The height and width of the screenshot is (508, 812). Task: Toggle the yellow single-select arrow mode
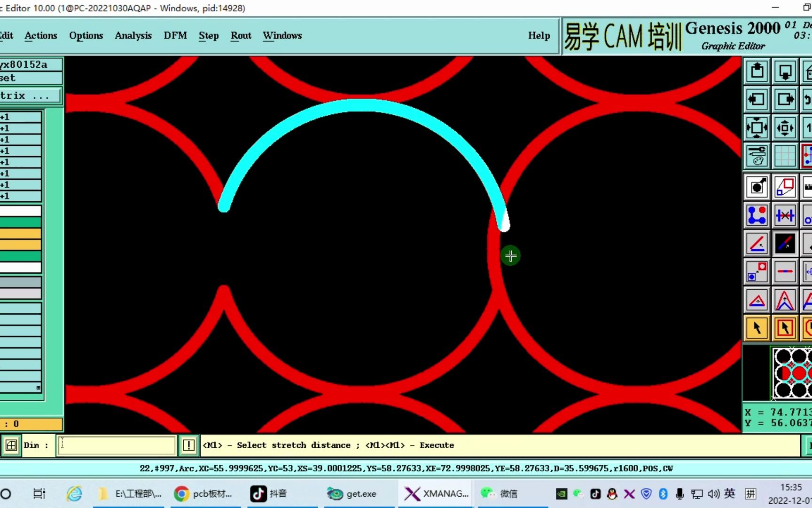click(x=757, y=328)
